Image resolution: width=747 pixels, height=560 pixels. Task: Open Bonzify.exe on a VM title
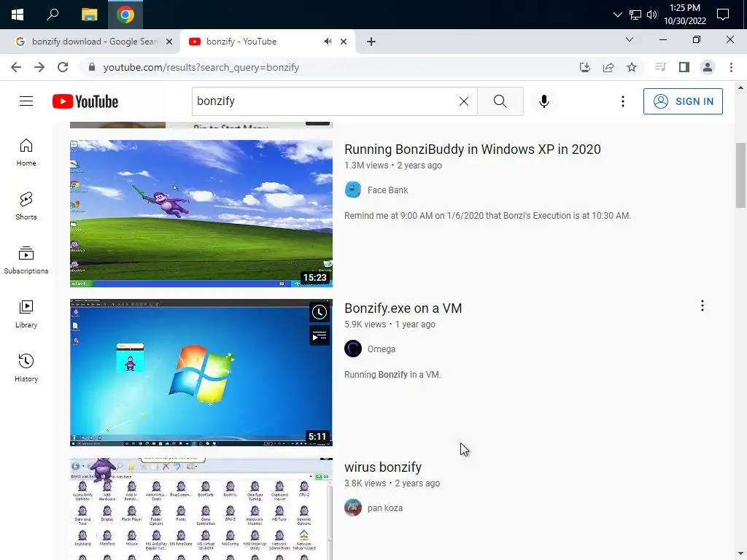tap(403, 308)
